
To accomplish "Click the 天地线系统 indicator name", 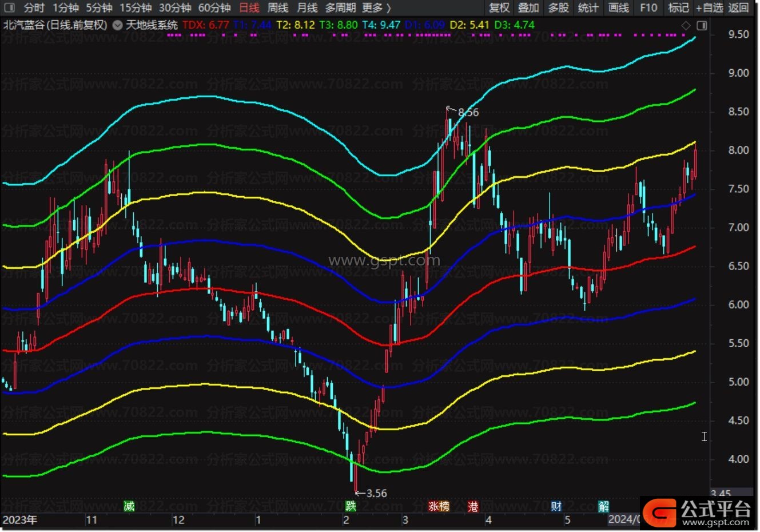I will point(152,25).
